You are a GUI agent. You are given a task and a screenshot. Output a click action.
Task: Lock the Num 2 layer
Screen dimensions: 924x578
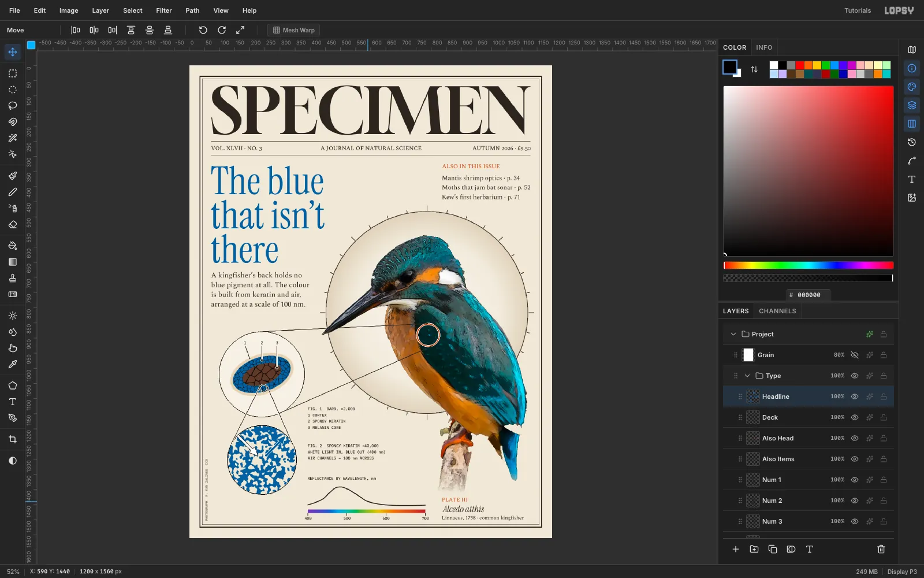pos(884,501)
